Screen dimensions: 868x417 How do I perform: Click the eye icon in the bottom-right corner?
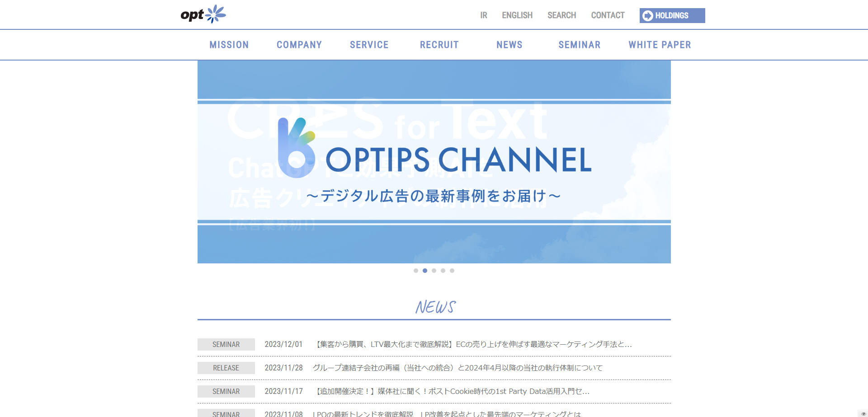click(x=863, y=413)
